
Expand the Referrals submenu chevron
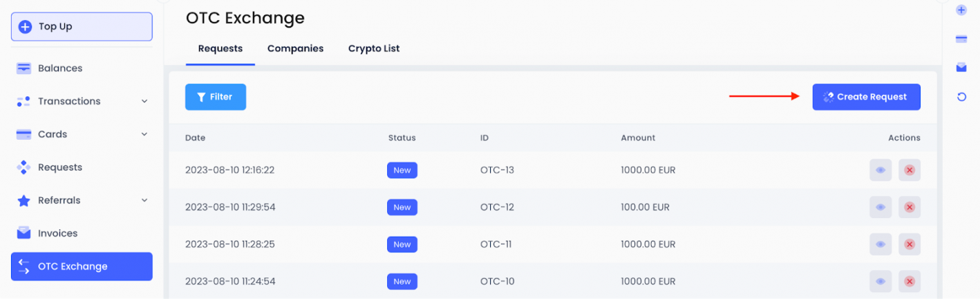pyautogui.click(x=144, y=200)
